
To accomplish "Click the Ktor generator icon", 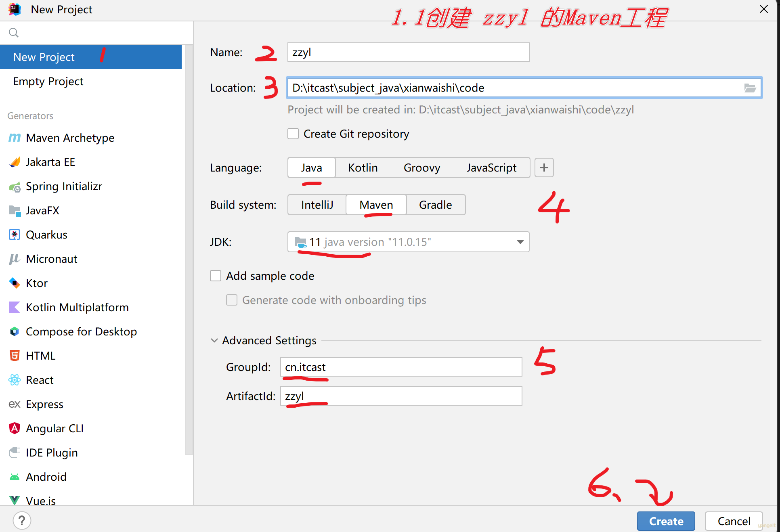I will [15, 283].
